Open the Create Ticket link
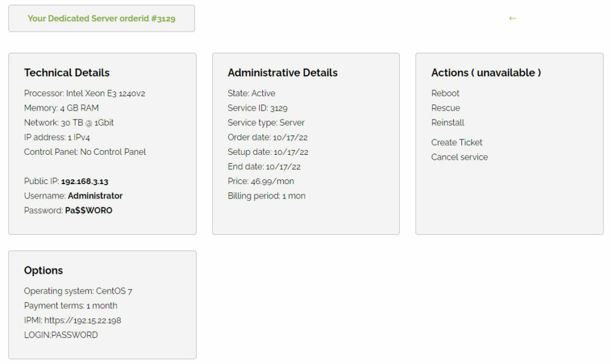612x364 pixels. (457, 142)
